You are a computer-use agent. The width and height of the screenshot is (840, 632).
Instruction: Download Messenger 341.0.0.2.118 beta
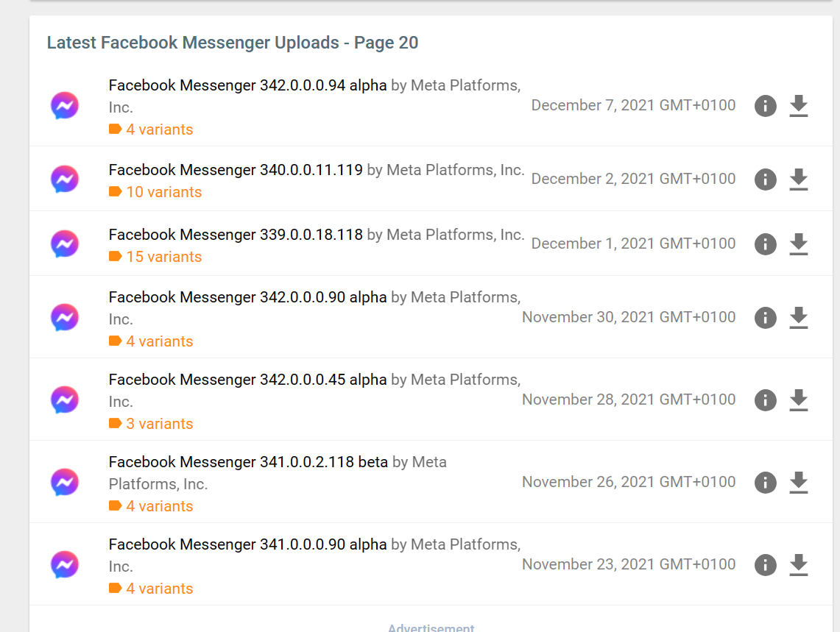coord(798,483)
